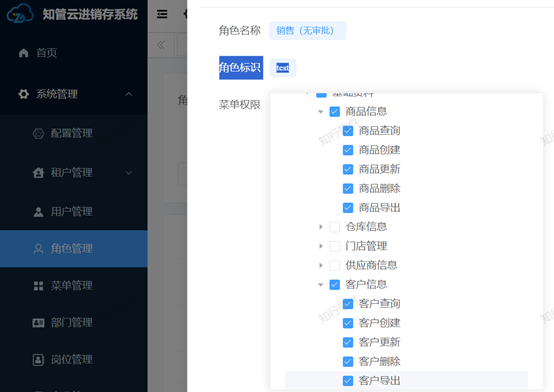Collapse the 商品信息 tree node

(x=320, y=112)
